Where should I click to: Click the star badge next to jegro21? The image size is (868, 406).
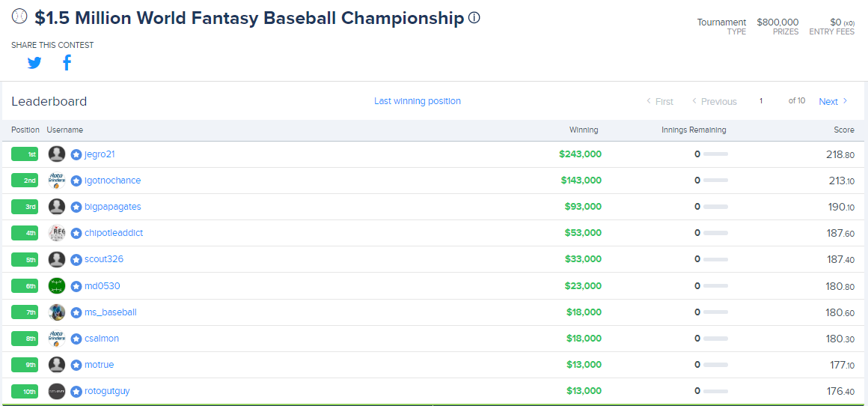click(76, 154)
